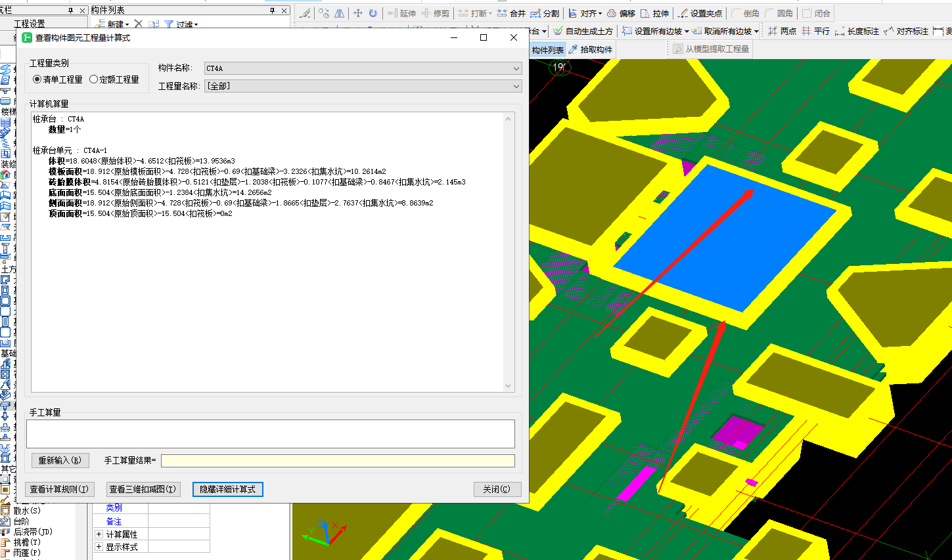Click the 拾取构件 eyedropper tool
952x560 pixels.
coord(590,50)
